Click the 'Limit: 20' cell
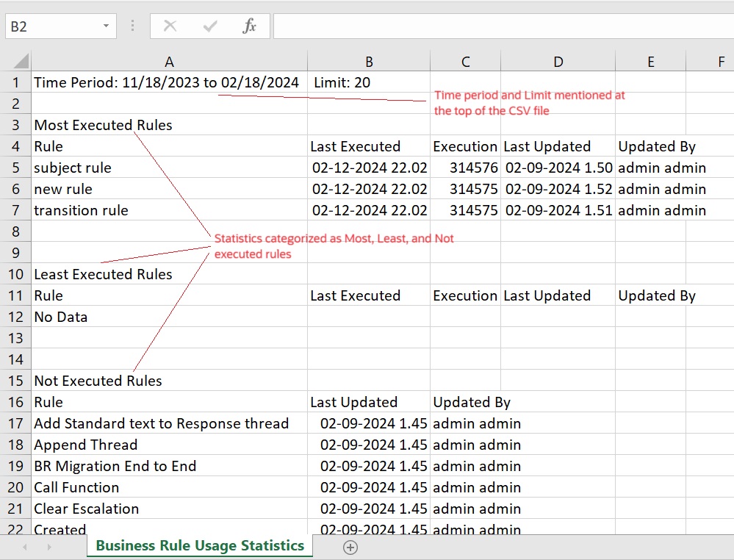Image resolution: width=734 pixels, height=560 pixels. point(369,82)
